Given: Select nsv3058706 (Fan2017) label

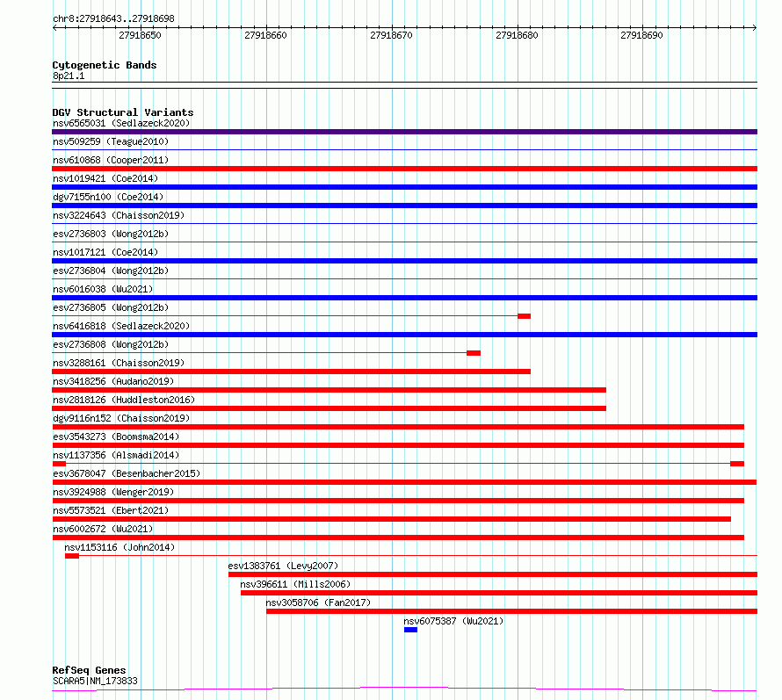Looking at the screenshot, I should 318,603.
